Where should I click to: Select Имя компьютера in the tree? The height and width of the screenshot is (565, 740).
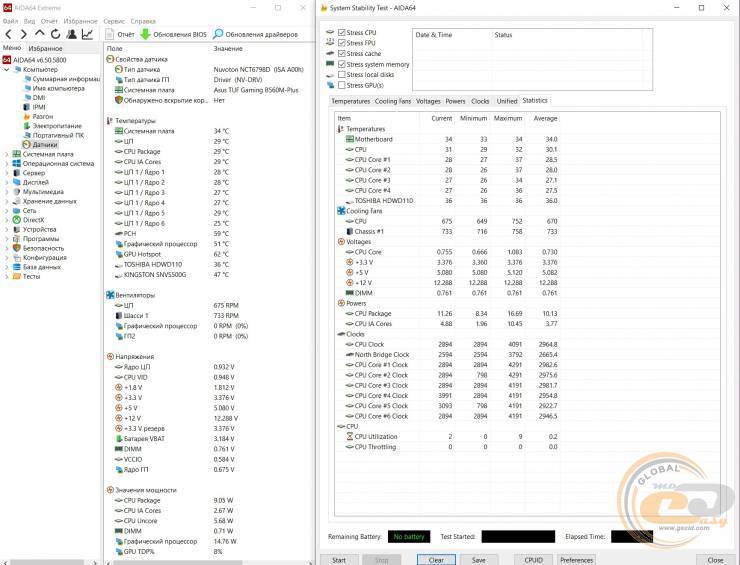coord(54,88)
